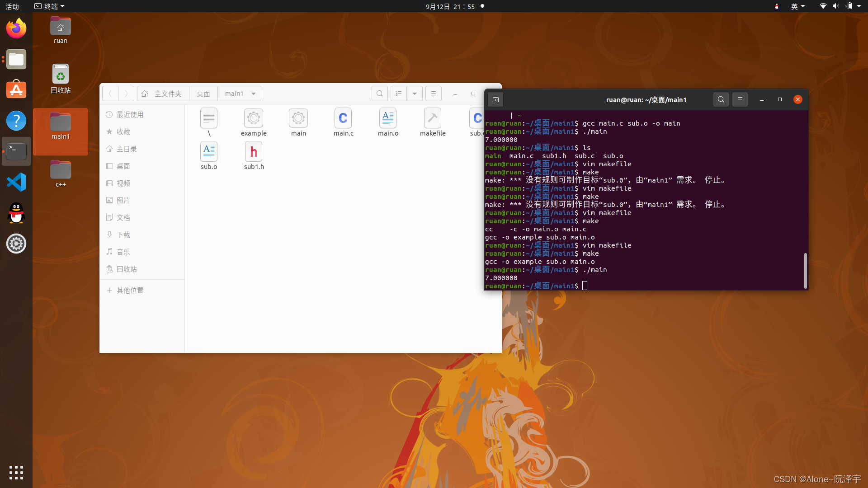
Task: Expand the main1 path dropdown
Action: (254, 94)
